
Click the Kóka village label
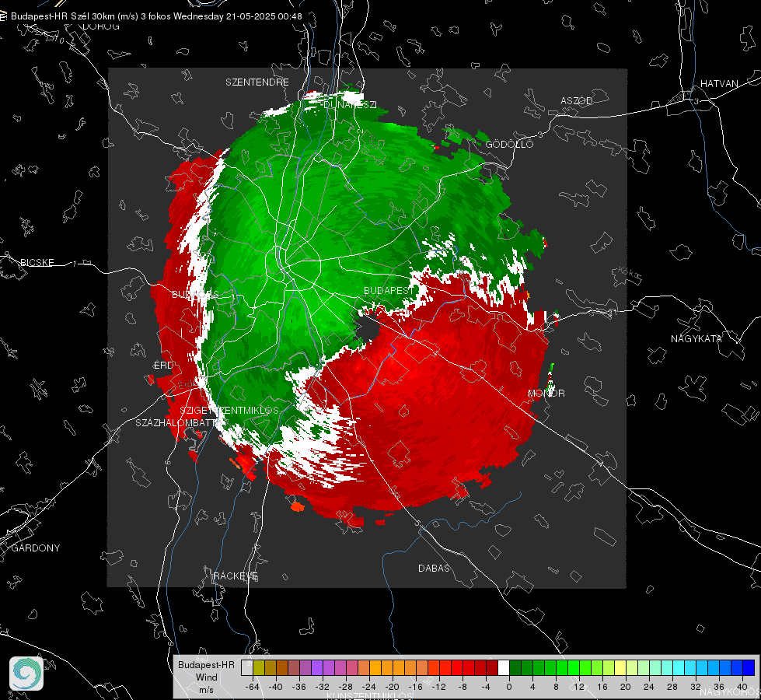tap(627, 273)
